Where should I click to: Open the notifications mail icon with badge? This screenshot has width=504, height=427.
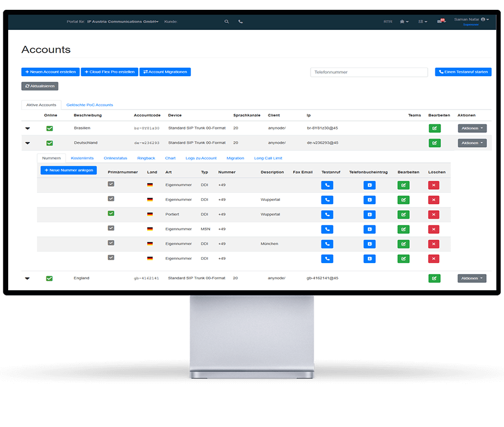pyautogui.click(x=441, y=22)
